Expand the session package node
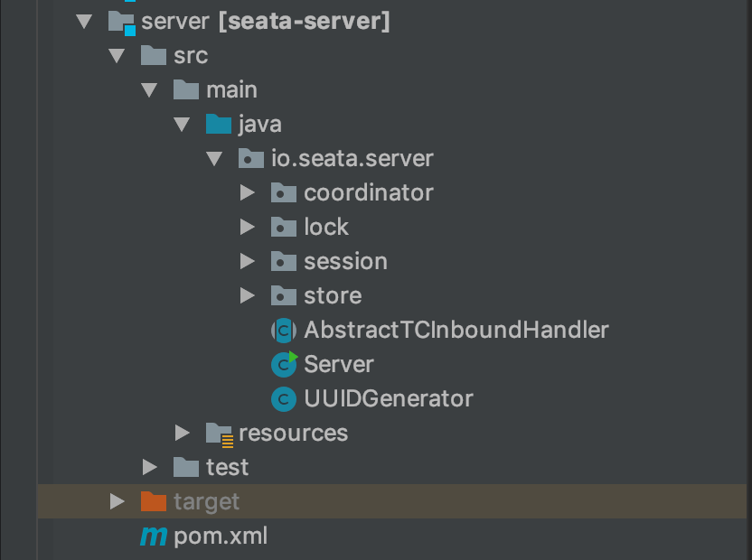 point(248,261)
